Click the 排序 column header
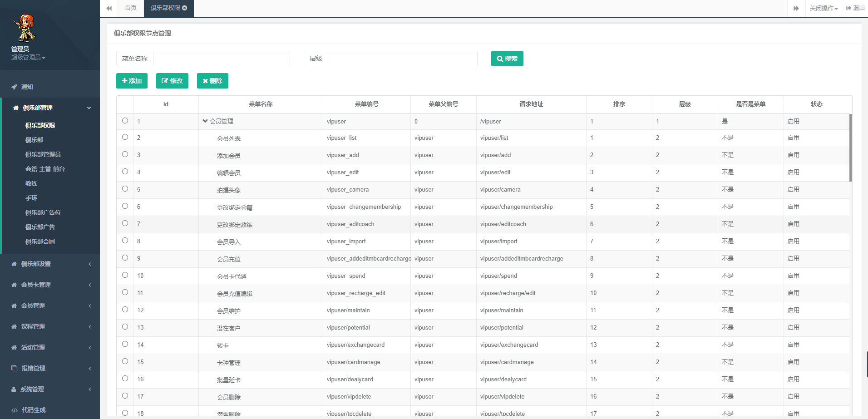The height and width of the screenshot is (419, 868). click(619, 104)
